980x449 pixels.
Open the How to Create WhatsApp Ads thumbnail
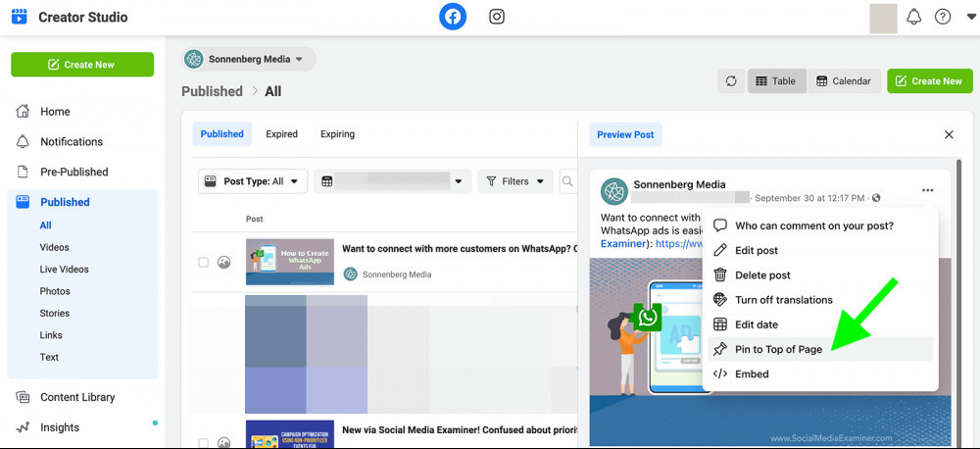pos(290,262)
